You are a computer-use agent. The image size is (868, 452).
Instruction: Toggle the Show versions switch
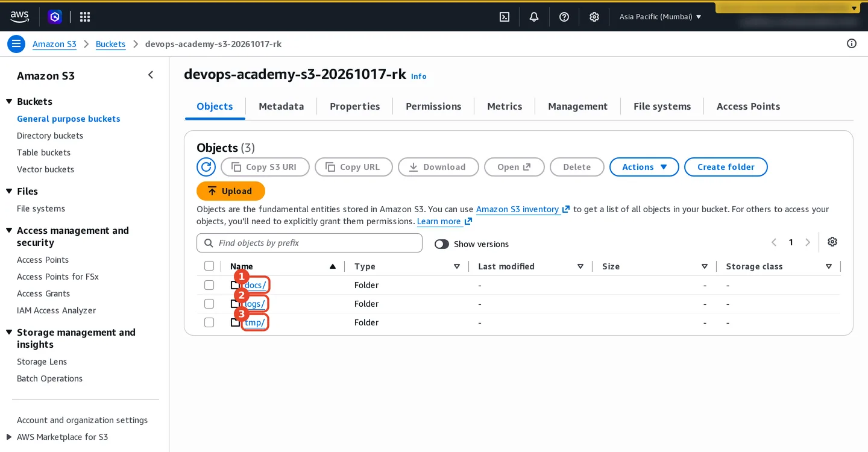point(442,244)
